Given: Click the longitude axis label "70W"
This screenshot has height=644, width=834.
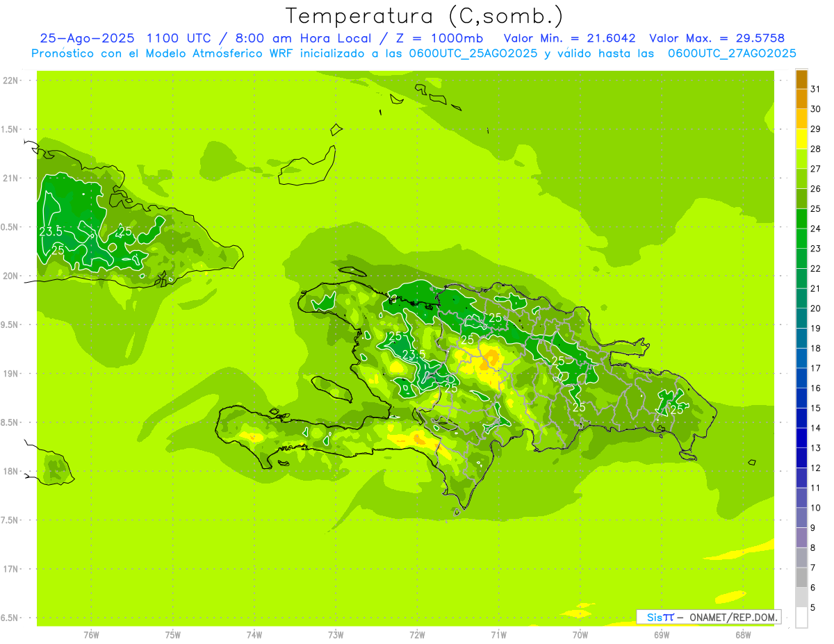Looking at the screenshot, I should point(580,635).
